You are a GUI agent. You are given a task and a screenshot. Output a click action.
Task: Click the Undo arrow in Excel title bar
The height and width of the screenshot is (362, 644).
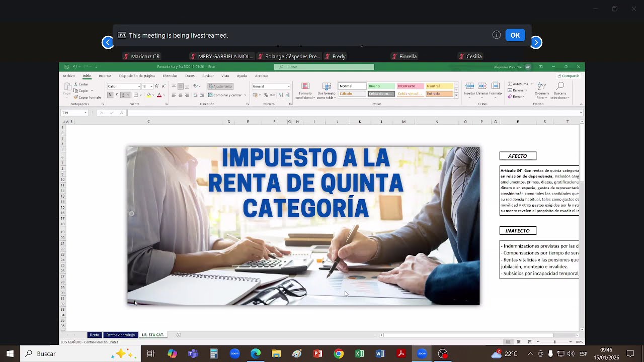74,66
